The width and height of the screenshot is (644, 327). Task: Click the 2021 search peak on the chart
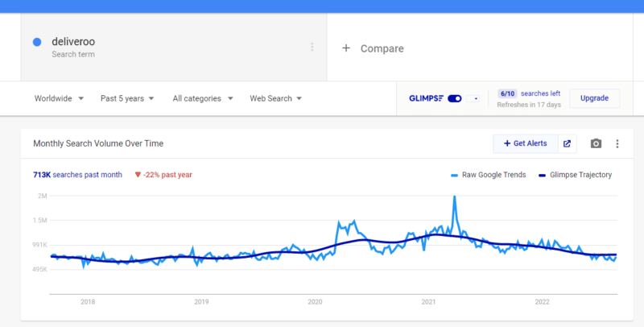click(x=455, y=197)
